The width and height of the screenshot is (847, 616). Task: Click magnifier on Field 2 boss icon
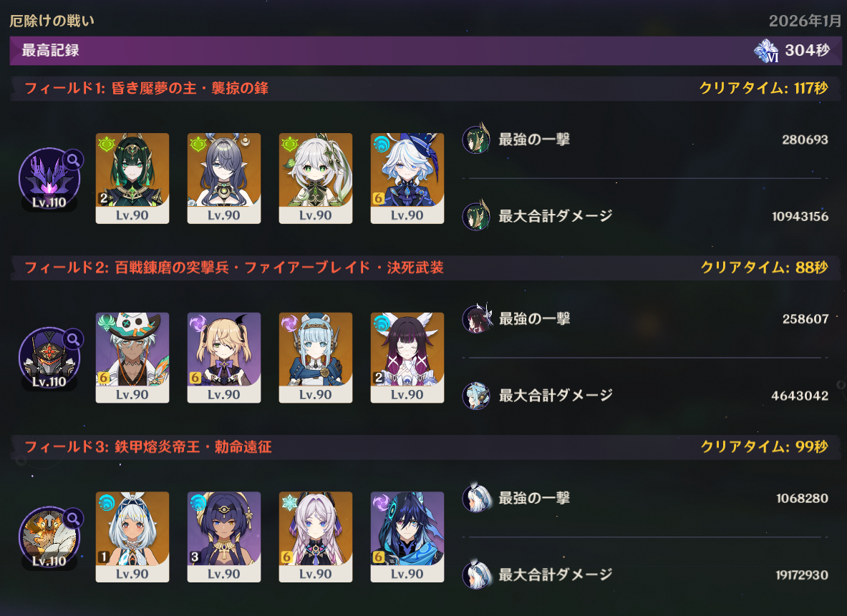coord(73,339)
